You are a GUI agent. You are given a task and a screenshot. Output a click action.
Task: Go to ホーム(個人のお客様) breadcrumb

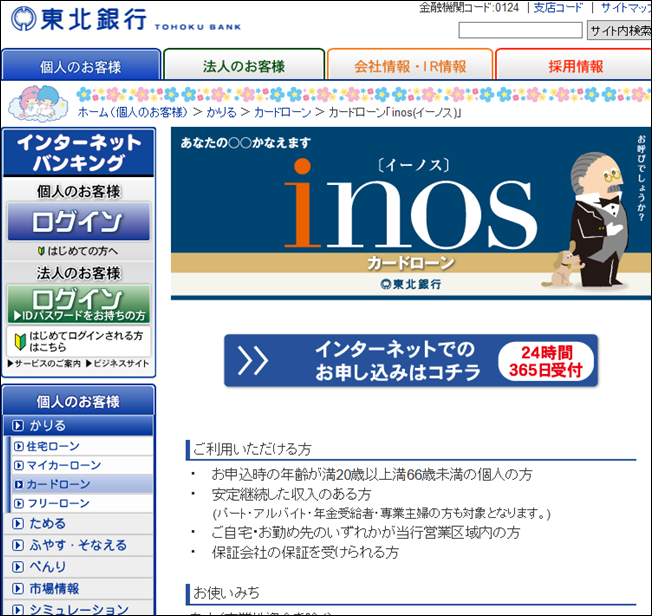point(133,112)
